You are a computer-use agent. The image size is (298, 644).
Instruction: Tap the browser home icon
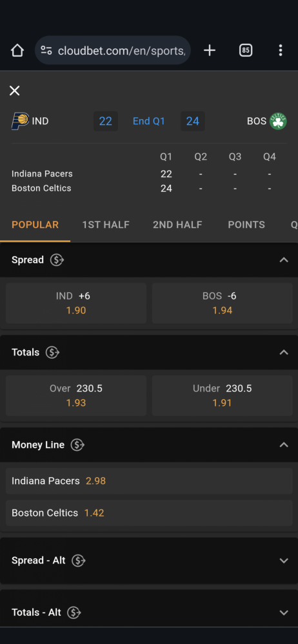coord(17,50)
